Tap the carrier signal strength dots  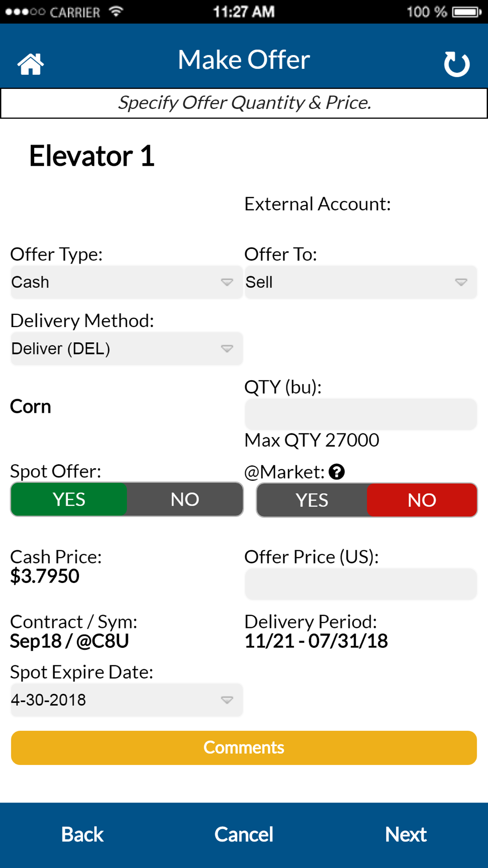[25, 12]
